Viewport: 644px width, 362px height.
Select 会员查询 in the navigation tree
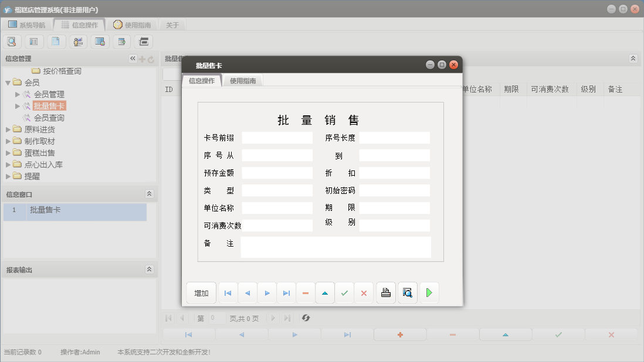coord(50,117)
